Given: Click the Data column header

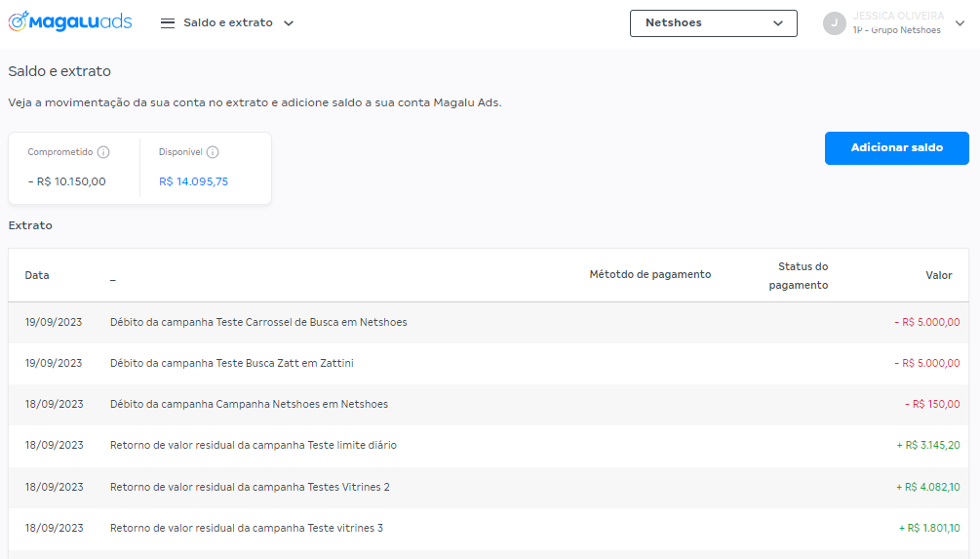Looking at the screenshot, I should [x=37, y=275].
